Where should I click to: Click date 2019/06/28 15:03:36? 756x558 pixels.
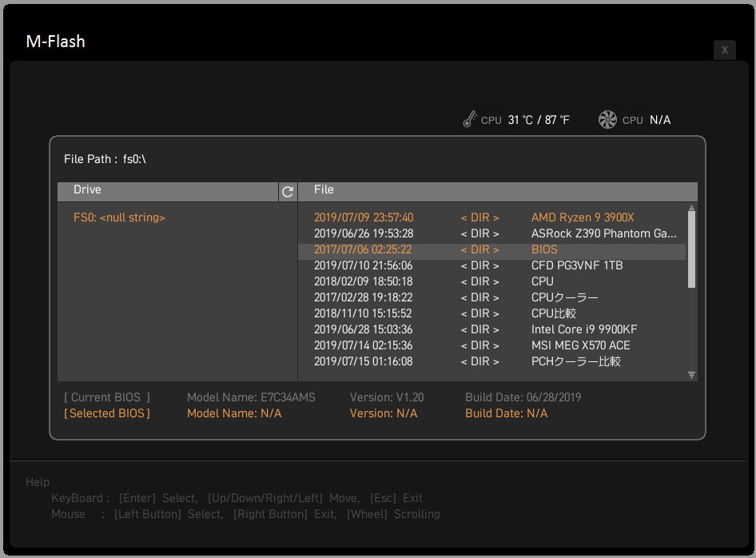pyautogui.click(x=363, y=329)
